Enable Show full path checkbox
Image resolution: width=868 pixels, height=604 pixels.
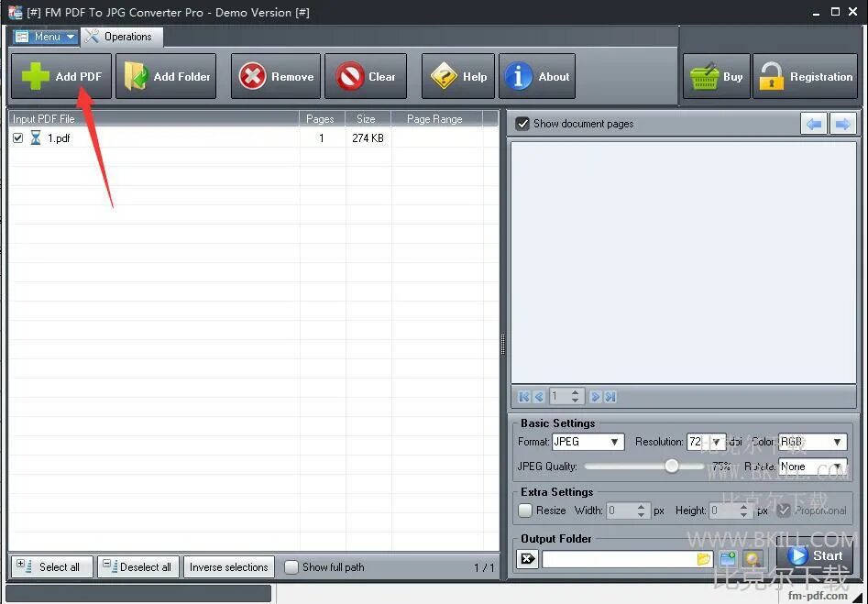point(291,567)
